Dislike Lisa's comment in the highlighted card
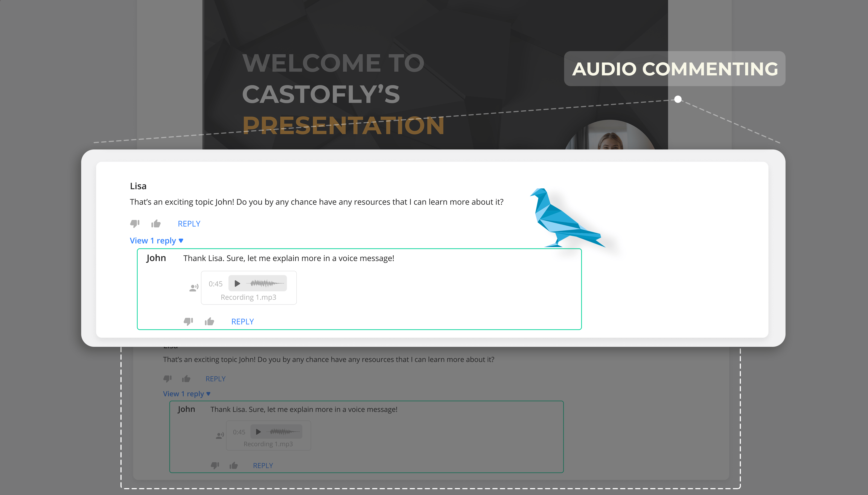 135,224
